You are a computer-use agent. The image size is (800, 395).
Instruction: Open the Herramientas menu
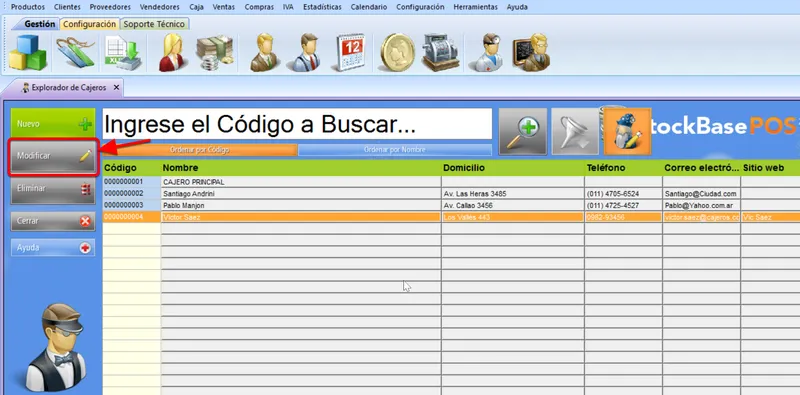point(476,7)
